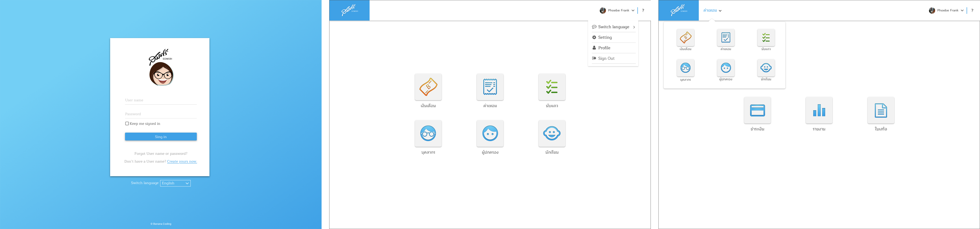Follow the Create yours now link
The height and width of the screenshot is (229, 980).
click(182, 162)
